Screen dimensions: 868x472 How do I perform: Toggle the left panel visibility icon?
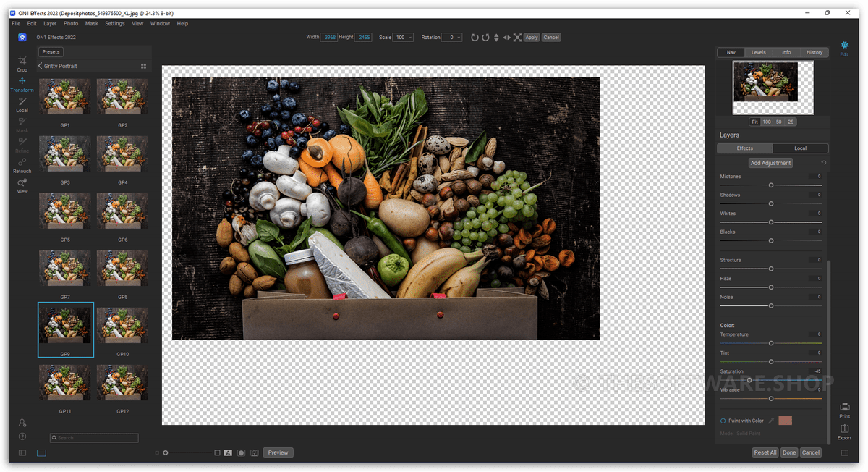point(22,452)
